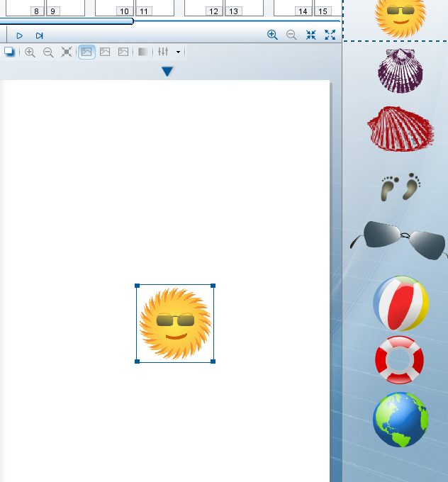Select page 10 thumbnail in overview
Screen dimensions: 448x482
point(114,8)
